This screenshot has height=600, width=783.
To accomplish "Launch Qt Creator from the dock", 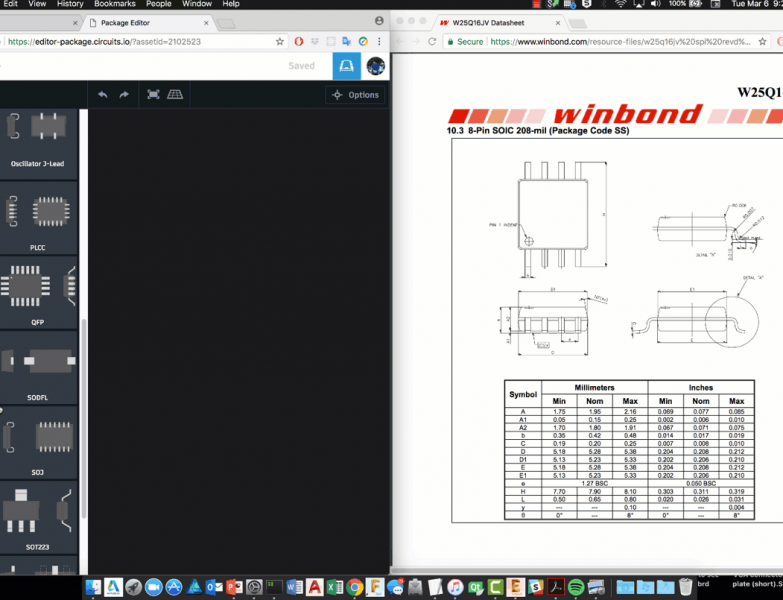I will (x=475, y=587).
